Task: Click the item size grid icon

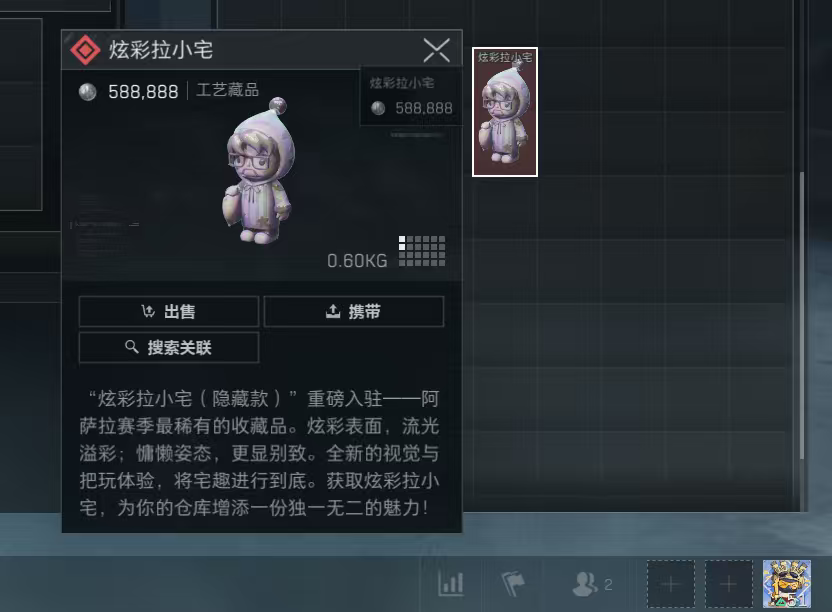Action: [x=422, y=251]
